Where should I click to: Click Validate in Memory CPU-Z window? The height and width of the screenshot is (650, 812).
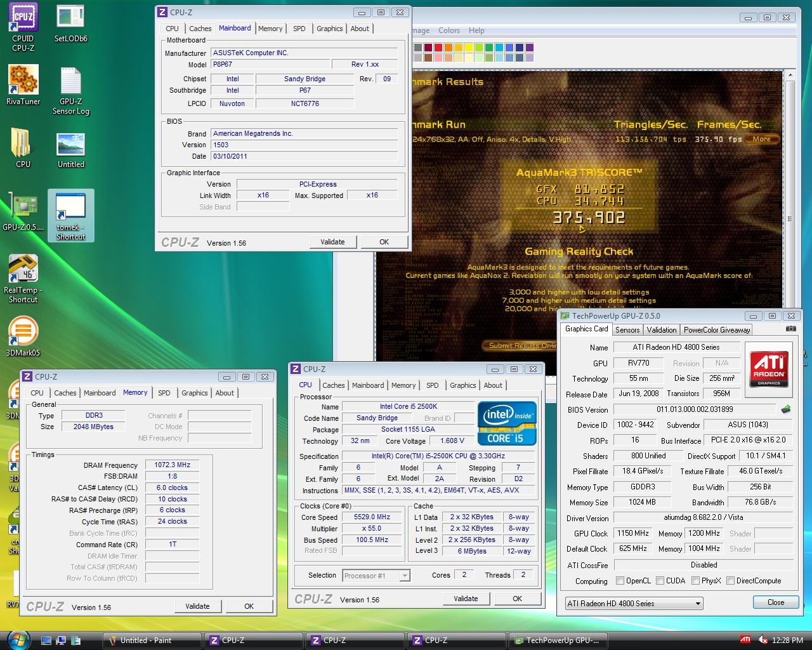[x=197, y=606]
